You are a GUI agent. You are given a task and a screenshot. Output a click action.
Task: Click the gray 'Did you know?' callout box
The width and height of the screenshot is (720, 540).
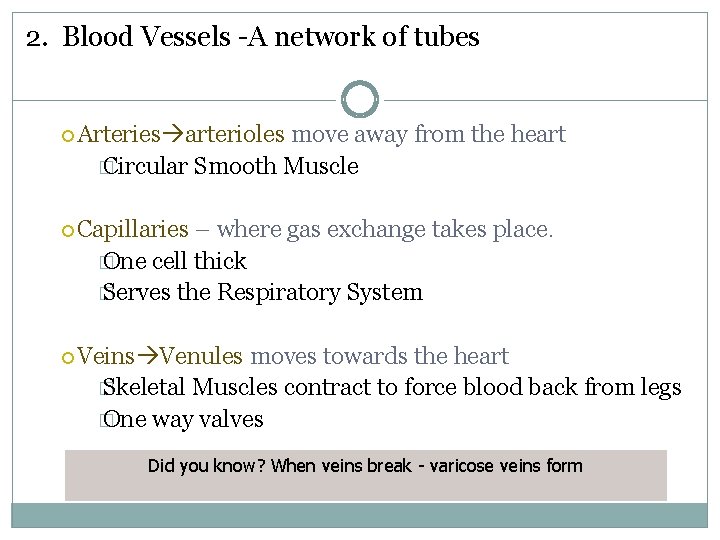[366, 475]
